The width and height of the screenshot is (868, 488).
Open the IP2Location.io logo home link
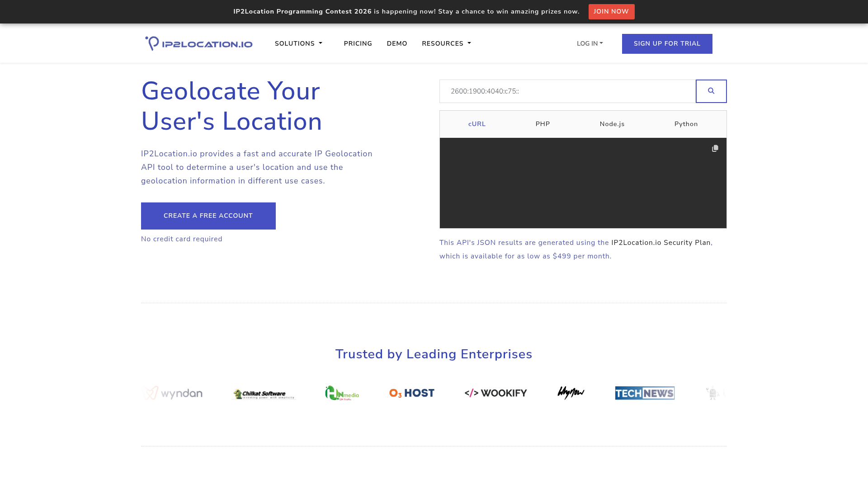coord(199,43)
